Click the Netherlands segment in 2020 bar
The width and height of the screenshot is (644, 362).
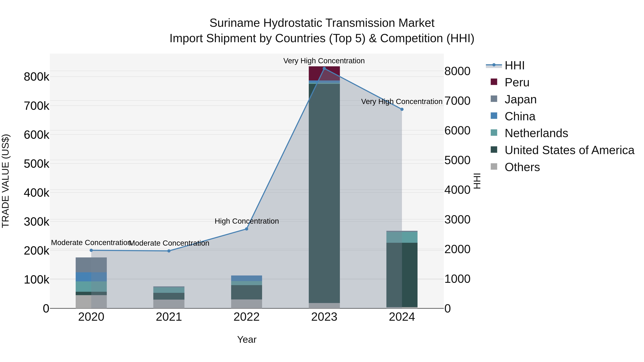tap(91, 287)
